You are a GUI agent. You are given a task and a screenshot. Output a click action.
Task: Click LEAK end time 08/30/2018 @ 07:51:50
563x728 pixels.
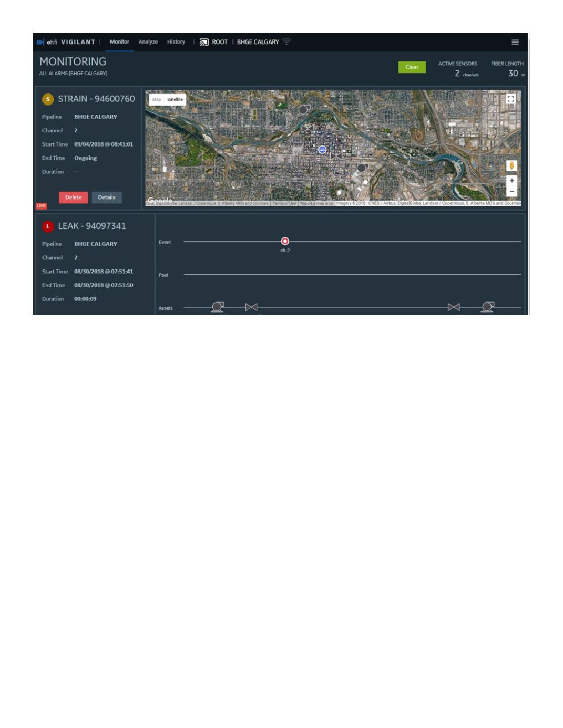tap(104, 285)
